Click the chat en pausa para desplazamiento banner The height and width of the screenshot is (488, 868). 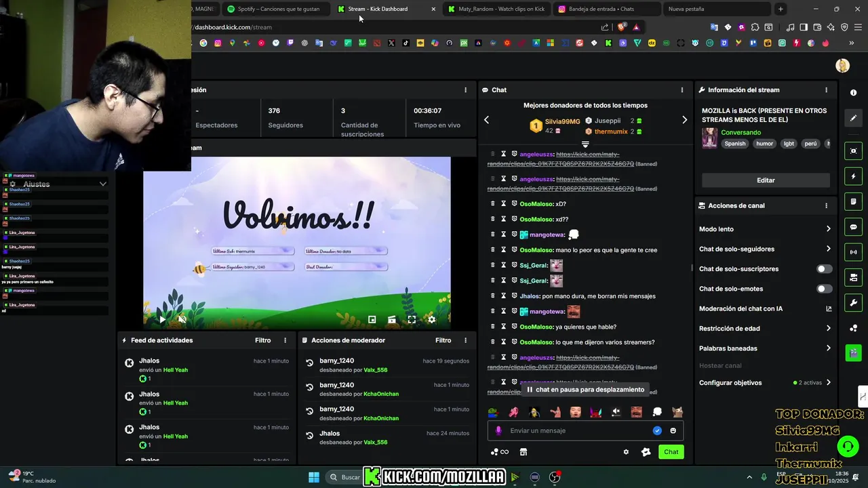586,390
